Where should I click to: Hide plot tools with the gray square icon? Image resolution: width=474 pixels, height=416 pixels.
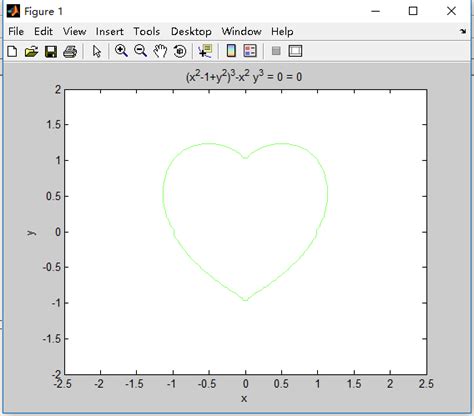point(276,51)
